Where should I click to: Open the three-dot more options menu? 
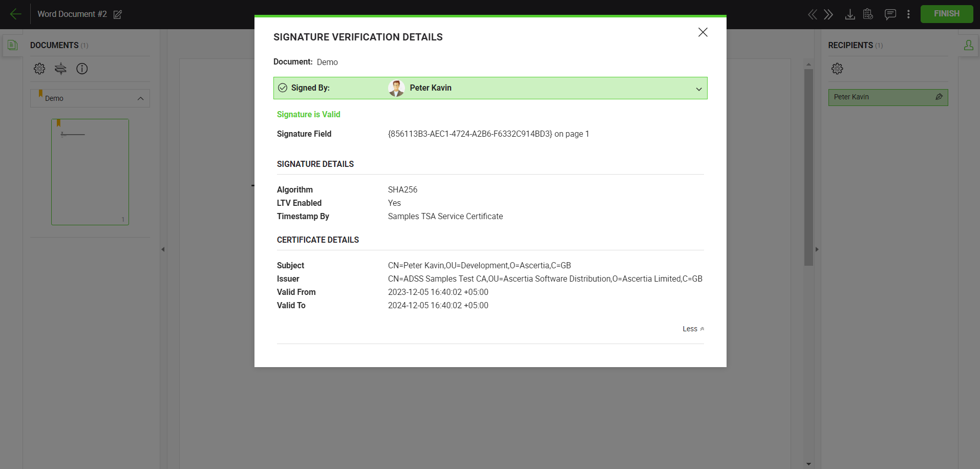point(908,14)
